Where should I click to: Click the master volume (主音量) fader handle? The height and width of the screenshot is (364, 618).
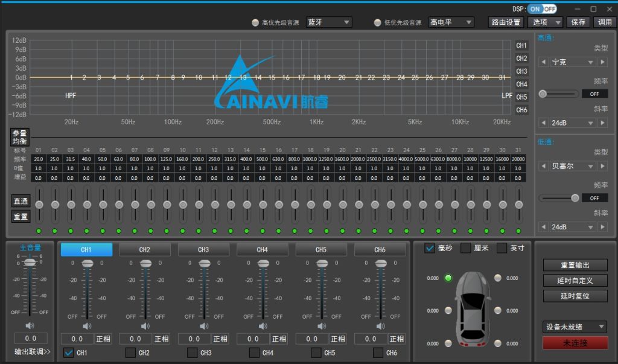coord(30,262)
